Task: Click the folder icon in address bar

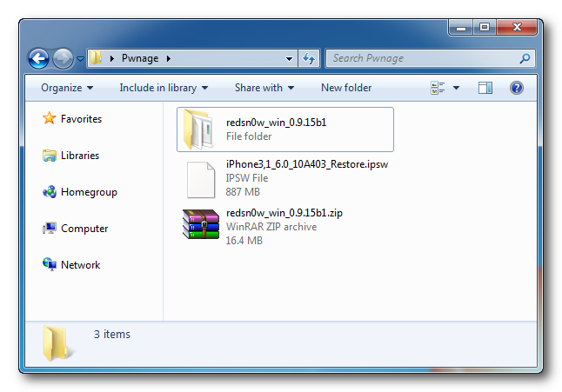Action: (x=96, y=58)
